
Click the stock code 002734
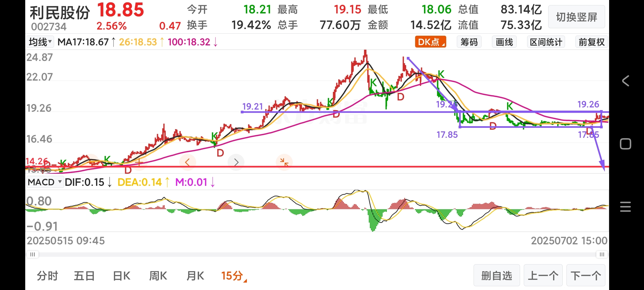click(x=49, y=27)
